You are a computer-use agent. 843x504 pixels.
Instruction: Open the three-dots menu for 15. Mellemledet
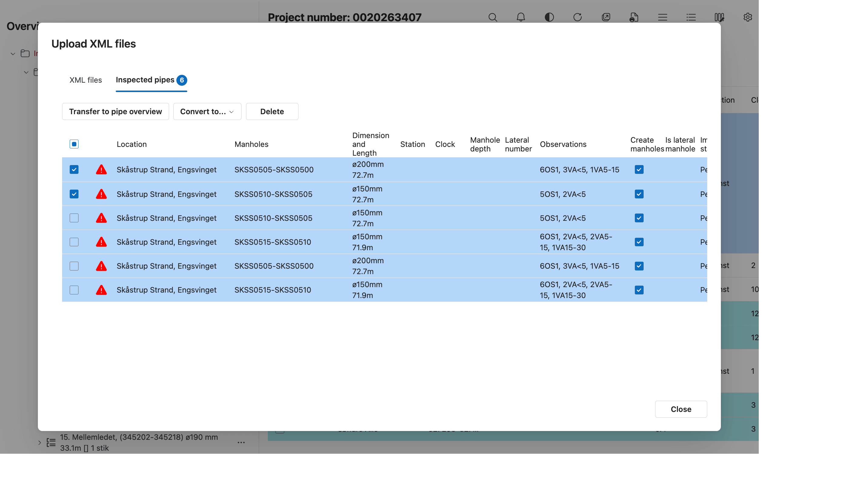tap(241, 443)
